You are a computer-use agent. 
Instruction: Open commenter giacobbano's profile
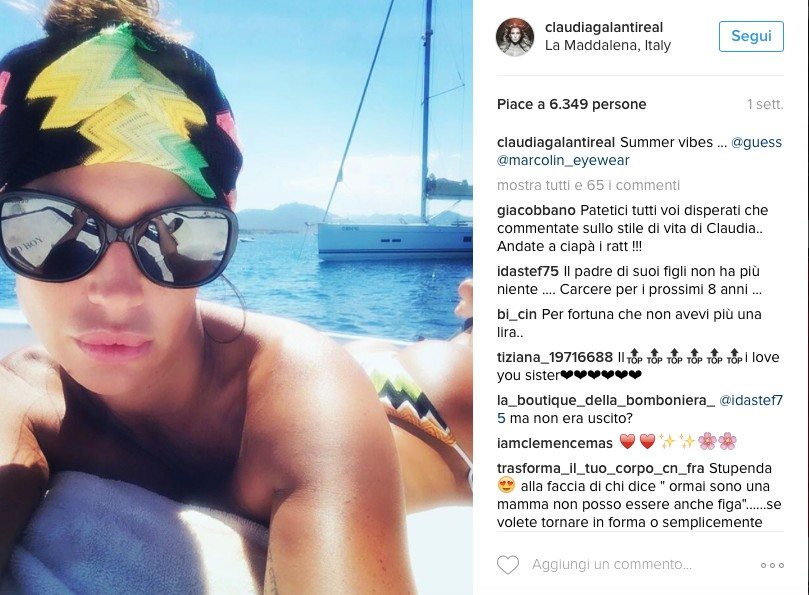pyautogui.click(x=536, y=211)
